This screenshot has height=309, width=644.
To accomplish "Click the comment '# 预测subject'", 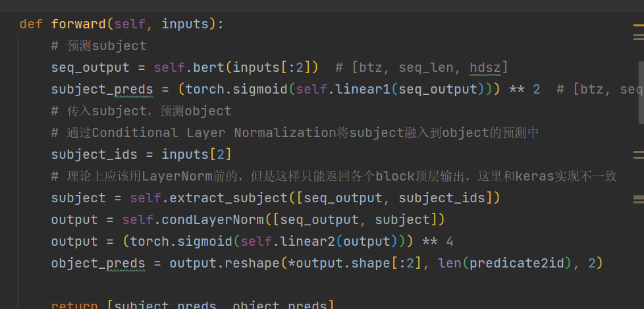I will pos(99,45).
